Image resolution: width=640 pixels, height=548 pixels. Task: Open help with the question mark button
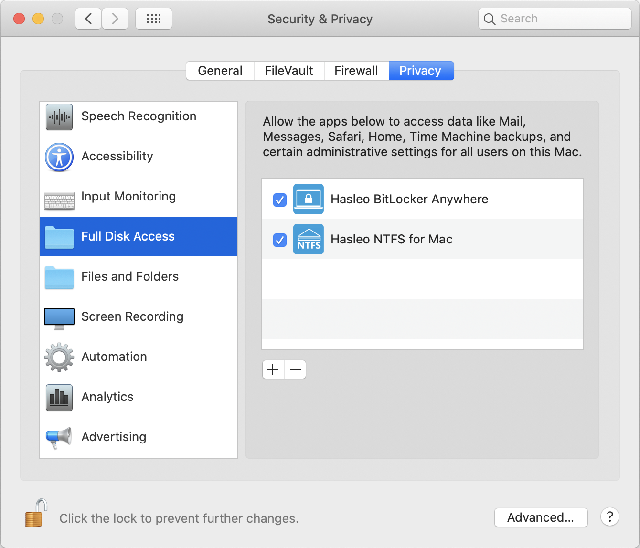610,517
